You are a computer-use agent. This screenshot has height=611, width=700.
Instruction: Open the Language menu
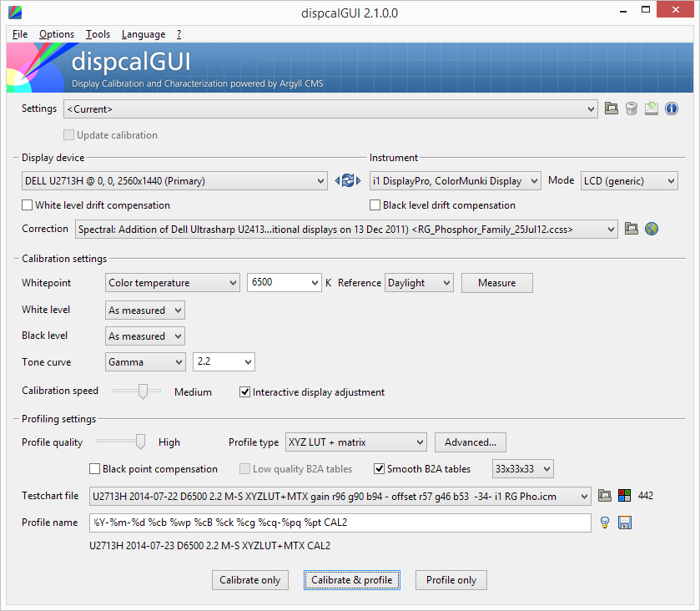(x=144, y=34)
